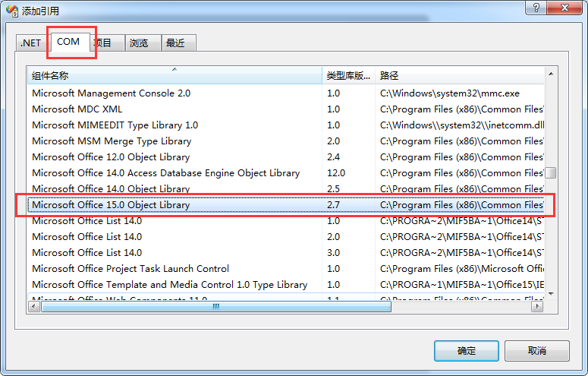Click the vertical scrollbar thumb
Image resolution: width=588 pixels, height=376 pixels.
pyautogui.click(x=551, y=172)
